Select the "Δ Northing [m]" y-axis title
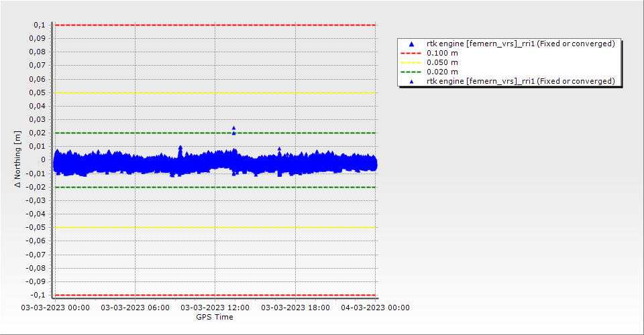 pos(17,159)
